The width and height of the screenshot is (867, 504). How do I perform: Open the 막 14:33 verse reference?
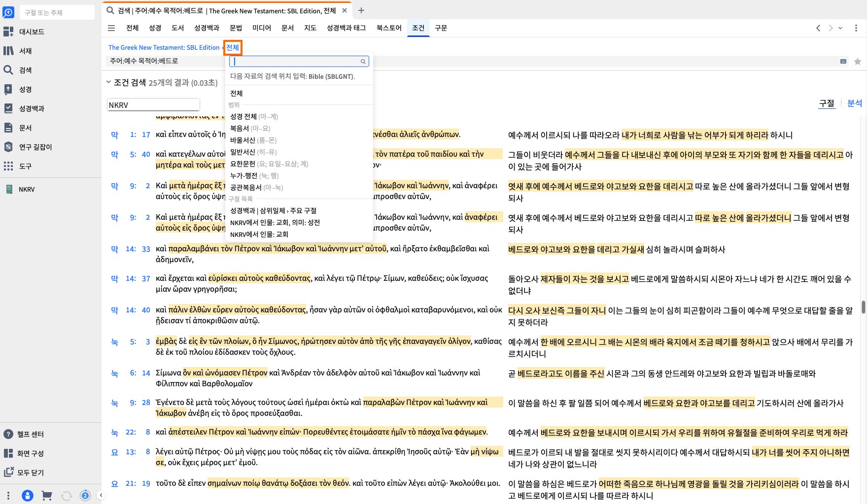point(131,249)
